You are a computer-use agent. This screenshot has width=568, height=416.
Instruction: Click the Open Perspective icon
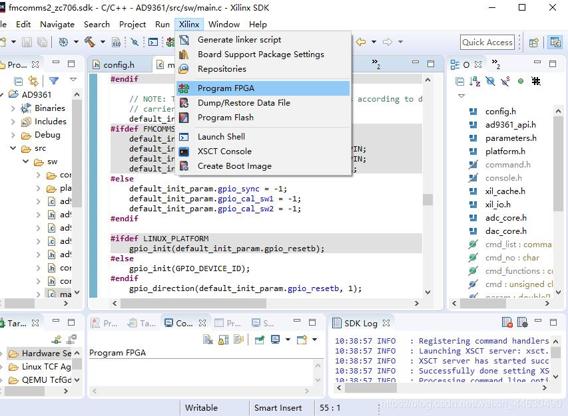pyautogui.click(x=534, y=42)
